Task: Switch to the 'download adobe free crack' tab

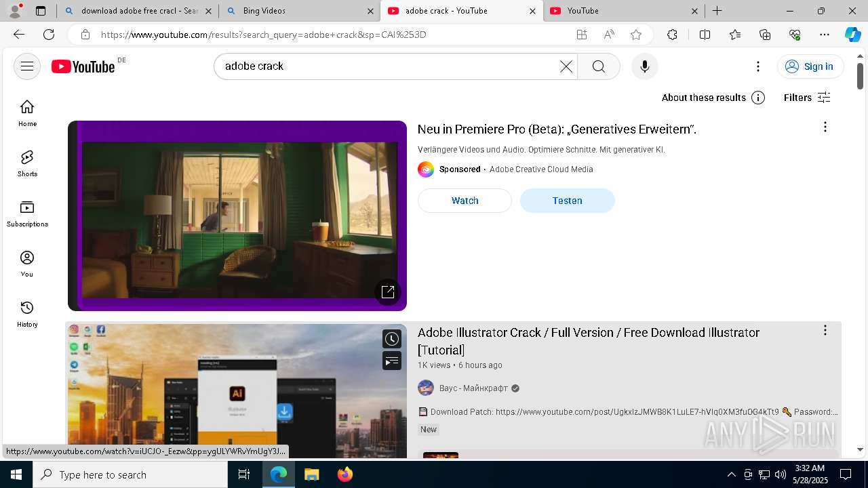Action: click(x=138, y=11)
